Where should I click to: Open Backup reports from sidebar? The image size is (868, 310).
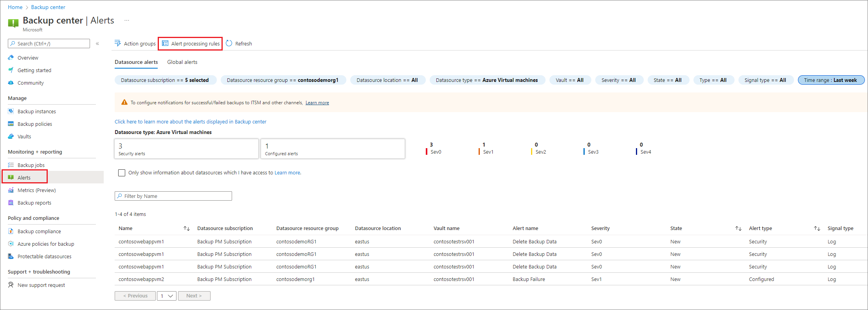34,203
